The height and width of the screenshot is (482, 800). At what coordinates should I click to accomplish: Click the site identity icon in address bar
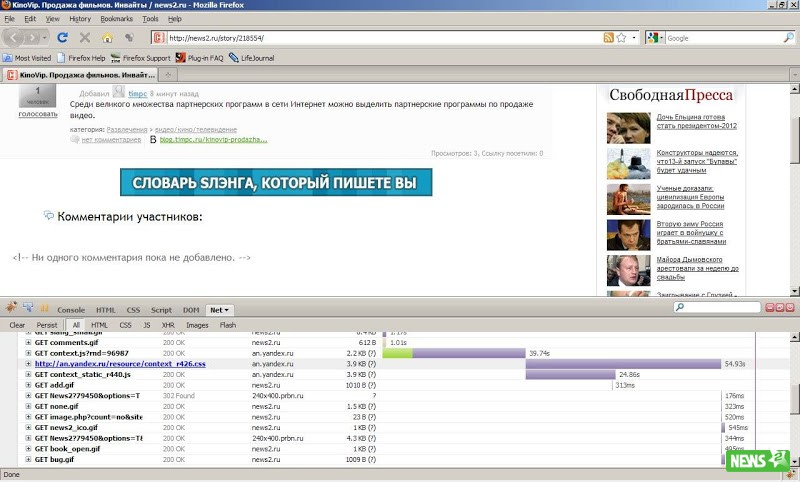click(x=159, y=38)
